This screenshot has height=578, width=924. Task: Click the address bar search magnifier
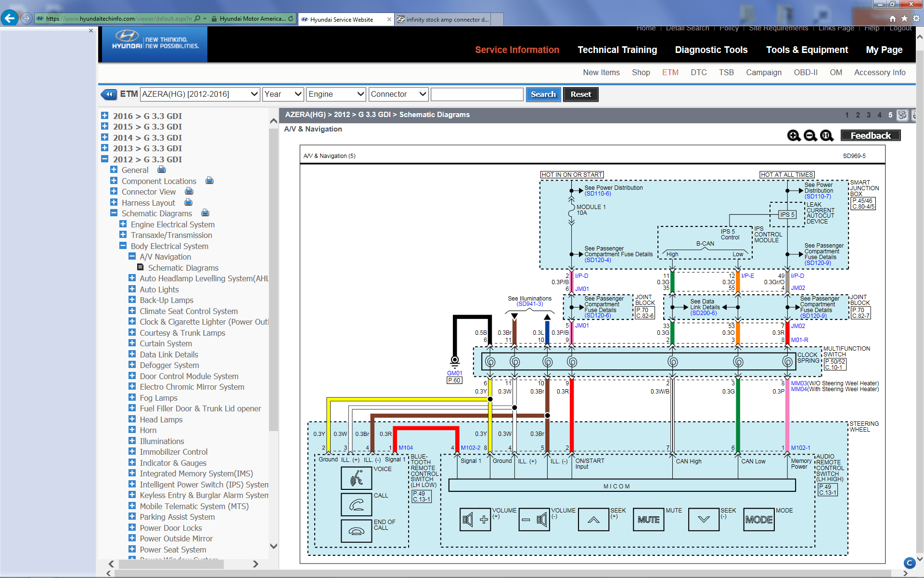197,19
